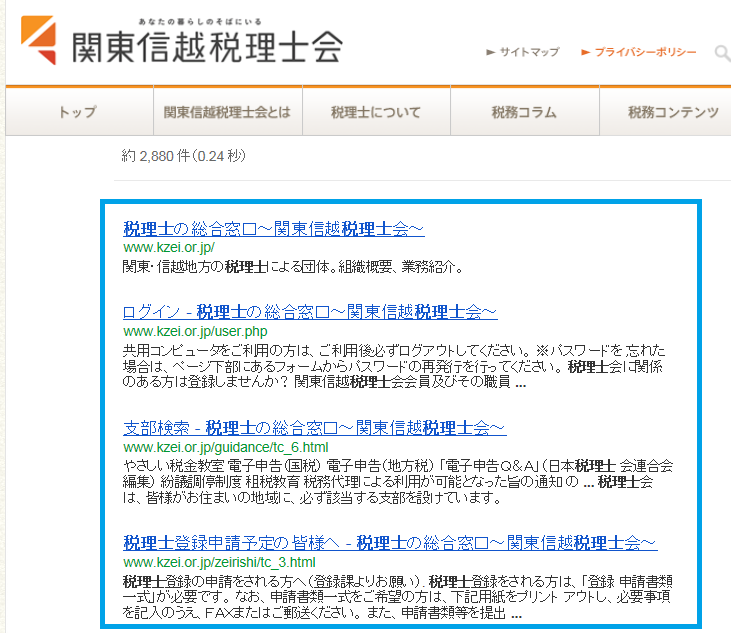Open the 税理士の総合窓口～関東信越税理士会～ first result title
The image size is (731, 633).
coord(274,228)
